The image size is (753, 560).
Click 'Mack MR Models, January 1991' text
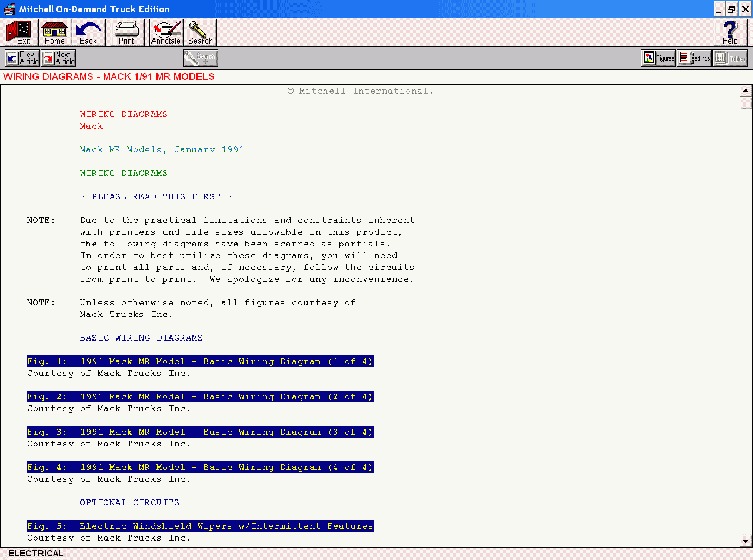click(x=162, y=150)
